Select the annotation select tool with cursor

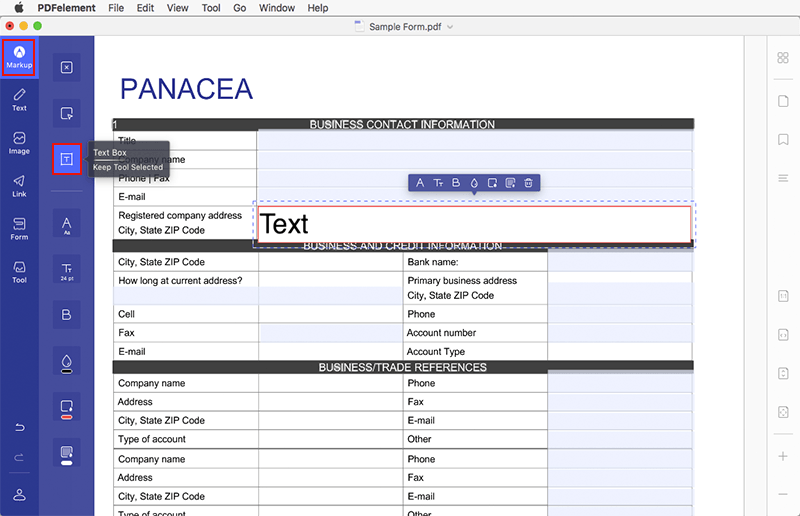[x=66, y=113]
